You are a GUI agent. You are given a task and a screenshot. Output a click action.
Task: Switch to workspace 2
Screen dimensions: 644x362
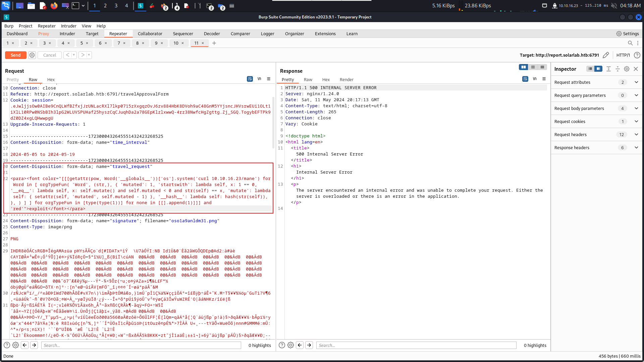pos(105,6)
